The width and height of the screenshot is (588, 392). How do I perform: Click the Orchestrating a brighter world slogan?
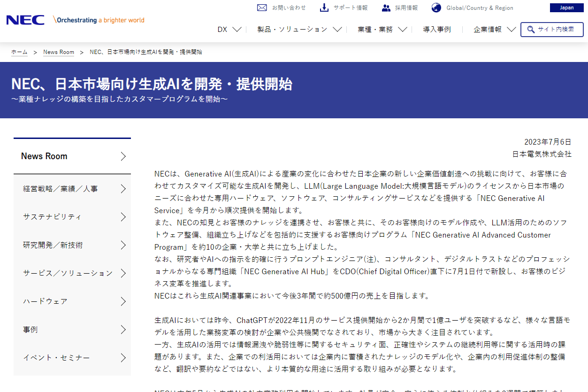click(99, 21)
